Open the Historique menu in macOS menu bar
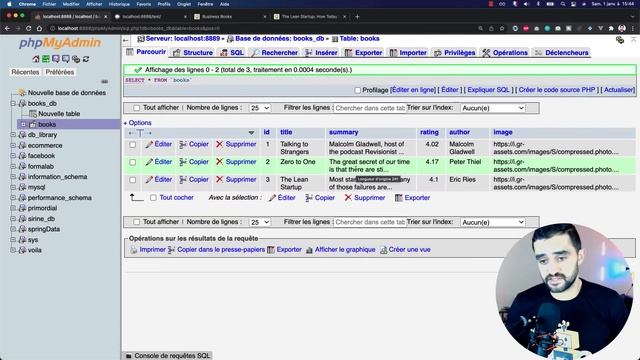Image resolution: width=640 pixels, height=360 pixels. coord(119,4)
